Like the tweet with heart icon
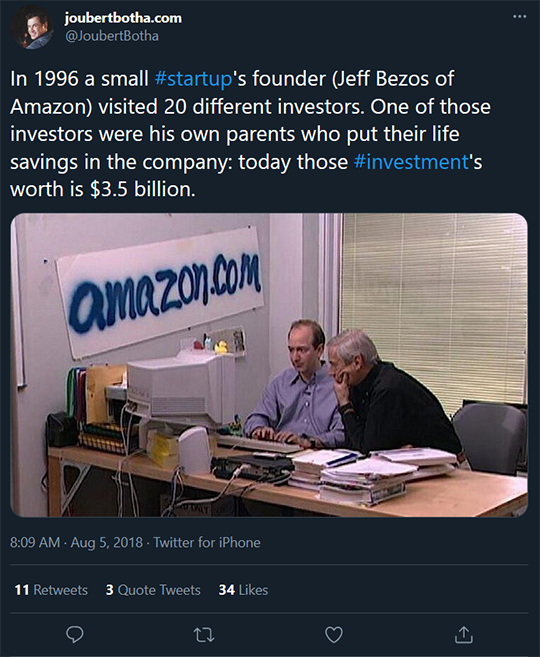 tap(334, 635)
